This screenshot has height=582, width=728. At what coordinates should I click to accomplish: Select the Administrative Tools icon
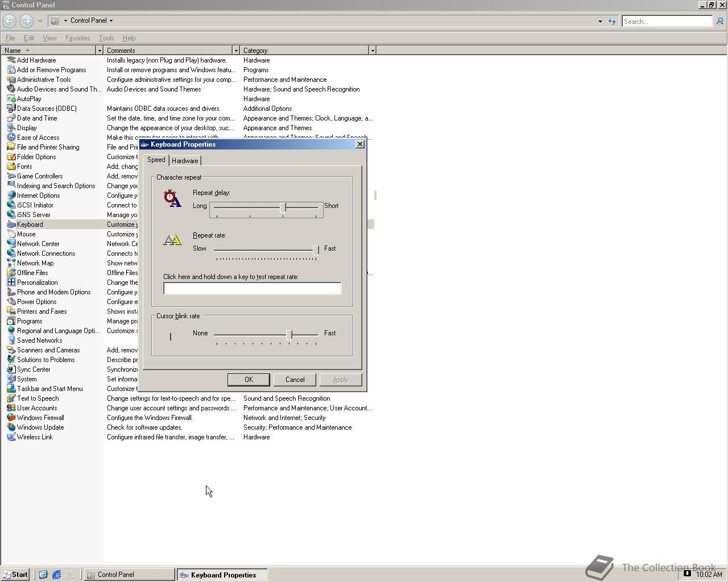click(x=11, y=80)
